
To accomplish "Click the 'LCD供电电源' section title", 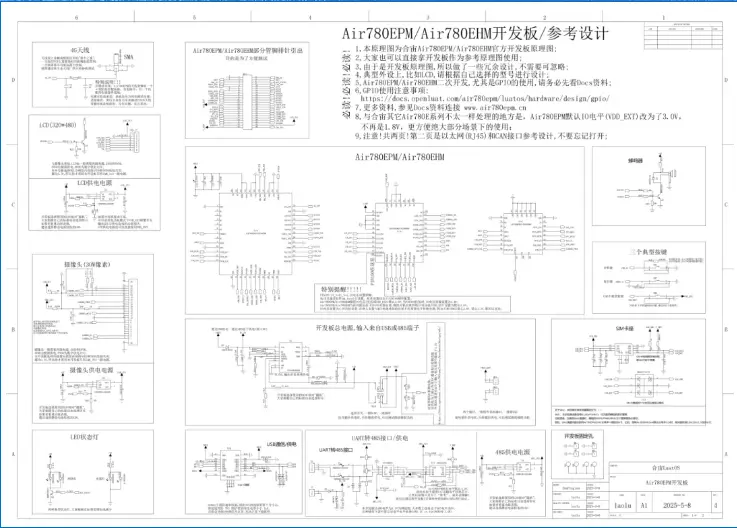I will tap(94, 182).
